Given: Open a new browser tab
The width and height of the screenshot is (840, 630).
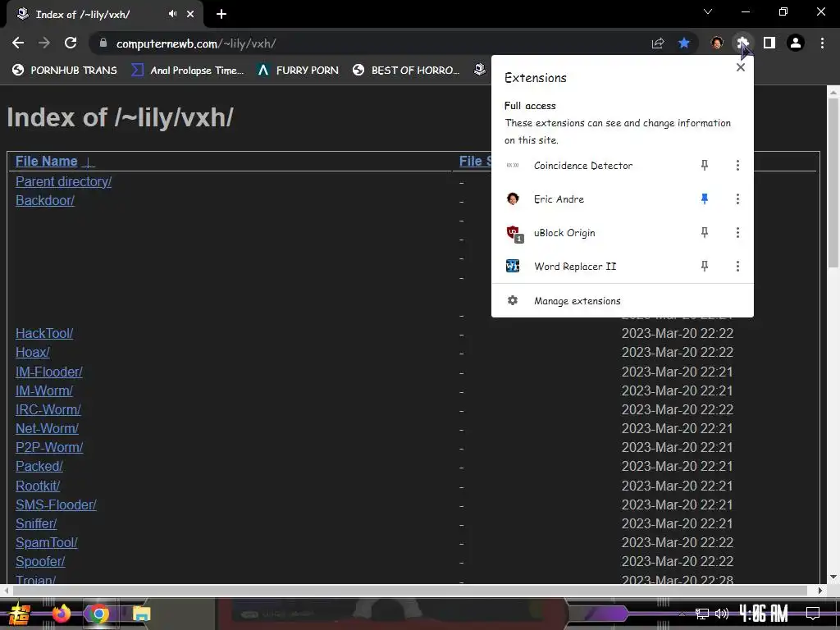Looking at the screenshot, I should click(x=221, y=15).
